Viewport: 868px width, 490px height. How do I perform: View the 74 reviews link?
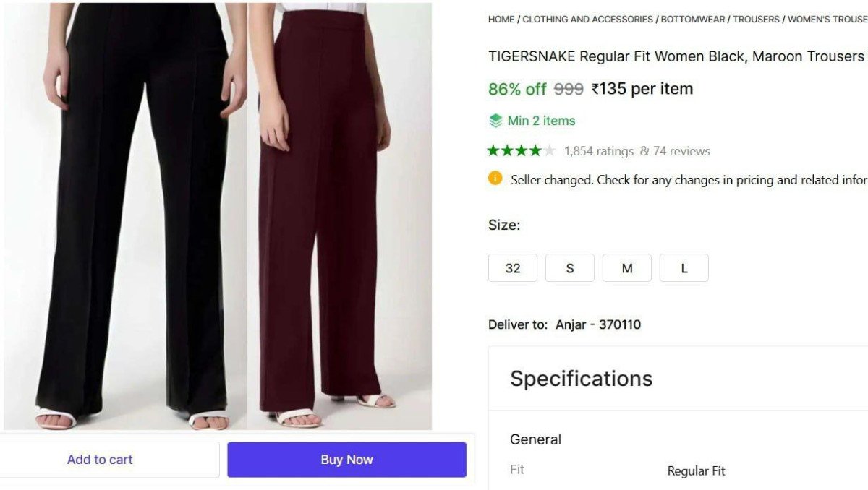click(x=681, y=151)
